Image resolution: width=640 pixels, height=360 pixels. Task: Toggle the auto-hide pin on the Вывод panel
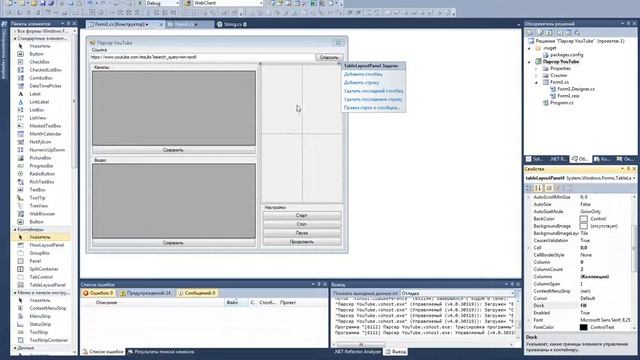(512, 284)
